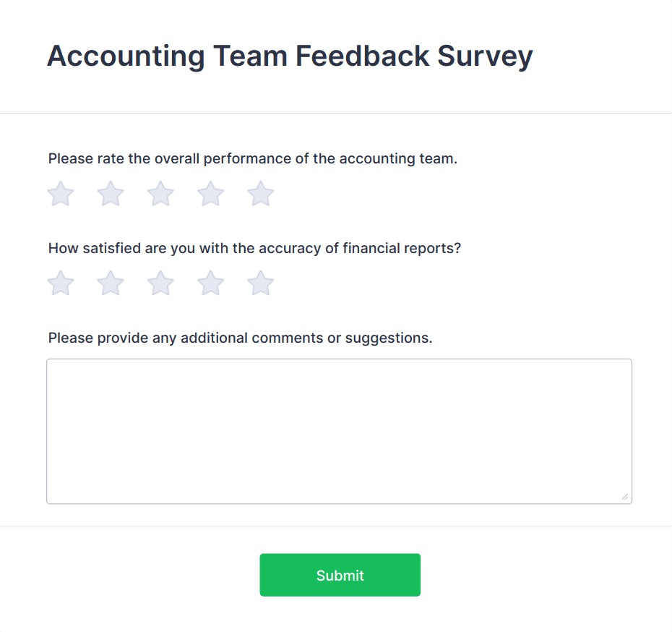Screen dimensions: 672x632
Task: Select fifth star for financial reports accuracy
Action: click(x=261, y=283)
